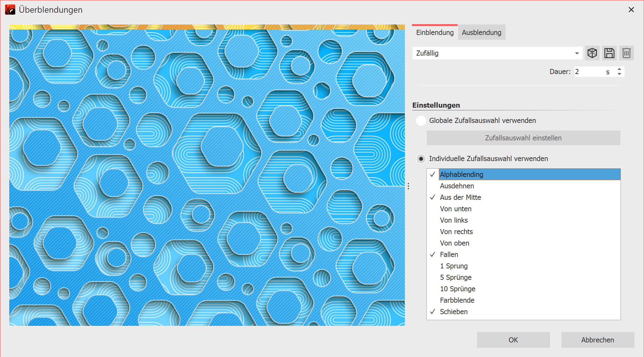Click the save preset floppy icon

pyautogui.click(x=609, y=53)
